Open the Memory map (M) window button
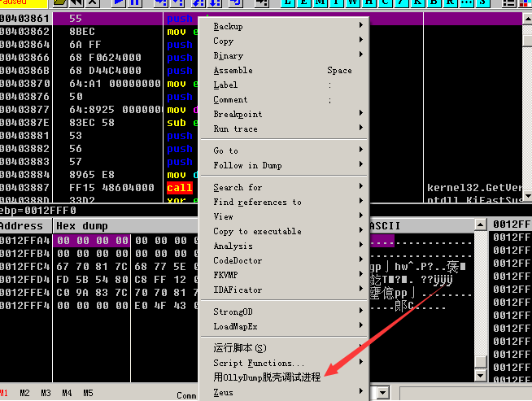 [x=320, y=2]
